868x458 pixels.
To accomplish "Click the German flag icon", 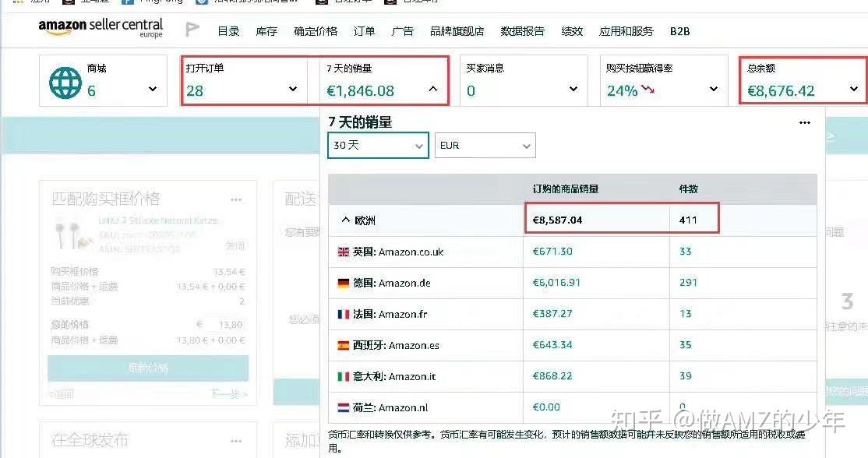I will pyautogui.click(x=343, y=284).
